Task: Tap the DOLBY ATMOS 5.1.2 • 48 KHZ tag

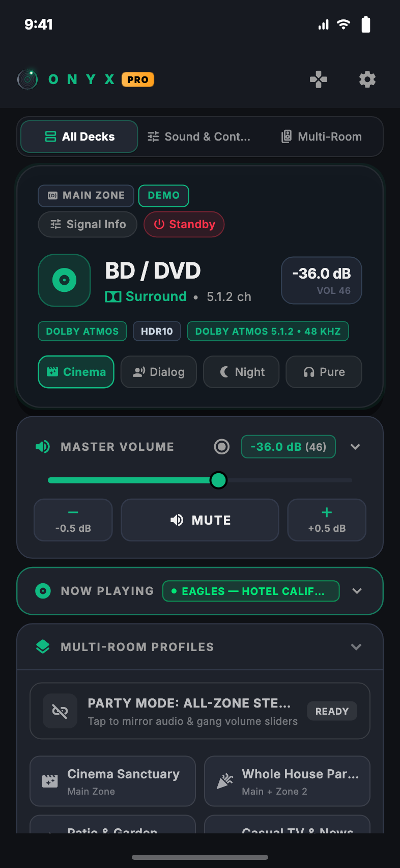Action: coord(268,331)
